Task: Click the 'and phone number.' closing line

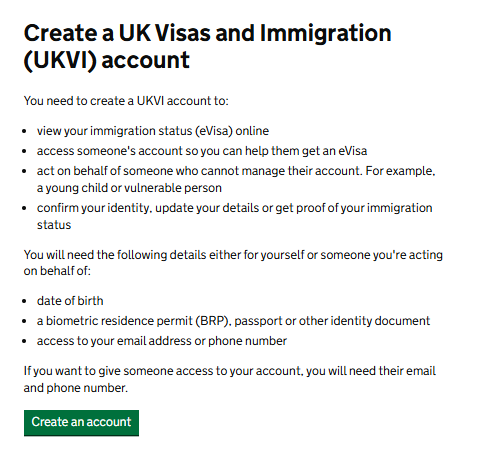Action: 76,388
